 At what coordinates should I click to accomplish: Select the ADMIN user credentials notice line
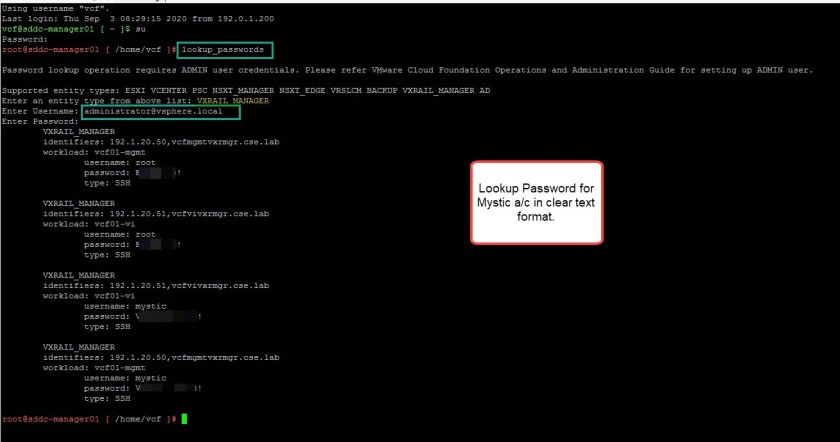[408, 70]
